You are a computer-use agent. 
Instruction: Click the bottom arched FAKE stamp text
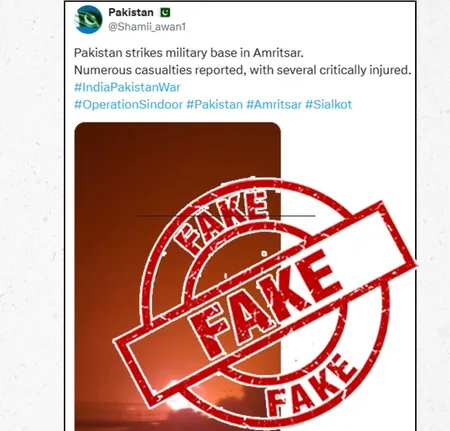coord(310,385)
